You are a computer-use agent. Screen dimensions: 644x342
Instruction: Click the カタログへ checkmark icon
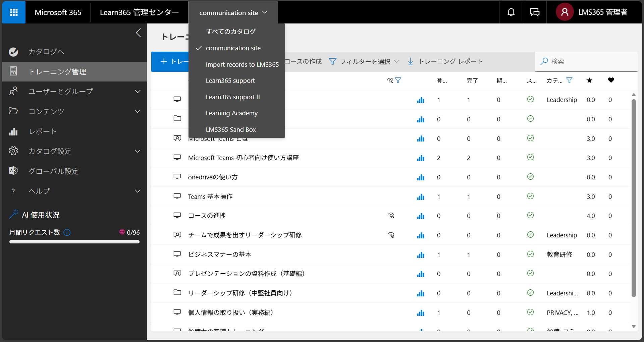13,52
